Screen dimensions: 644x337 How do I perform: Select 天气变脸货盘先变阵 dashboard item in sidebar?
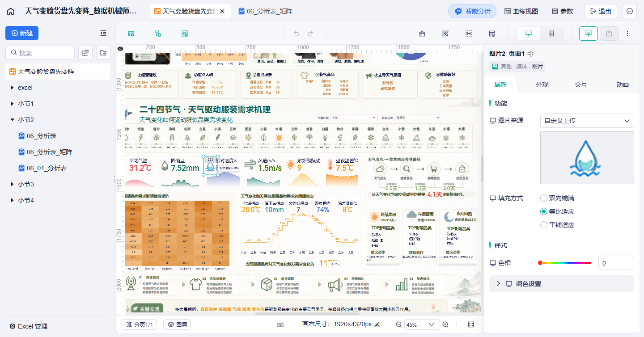coord(58,72)
